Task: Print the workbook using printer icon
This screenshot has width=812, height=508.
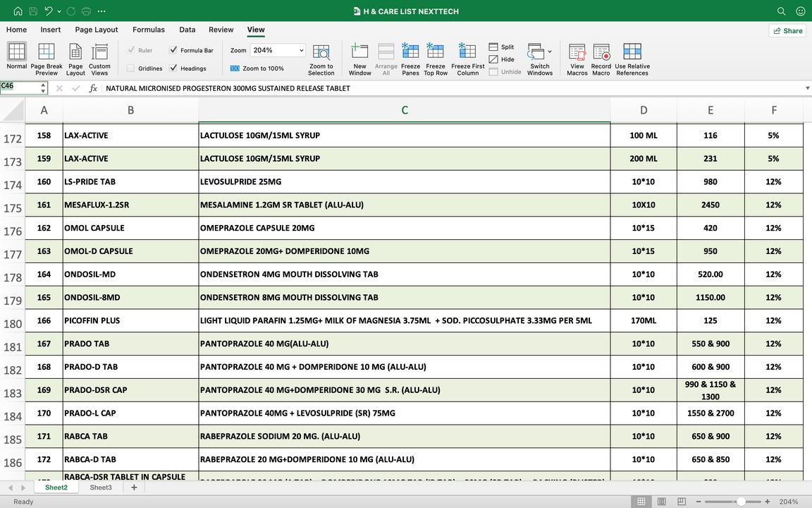Action: tap(86, 11)
